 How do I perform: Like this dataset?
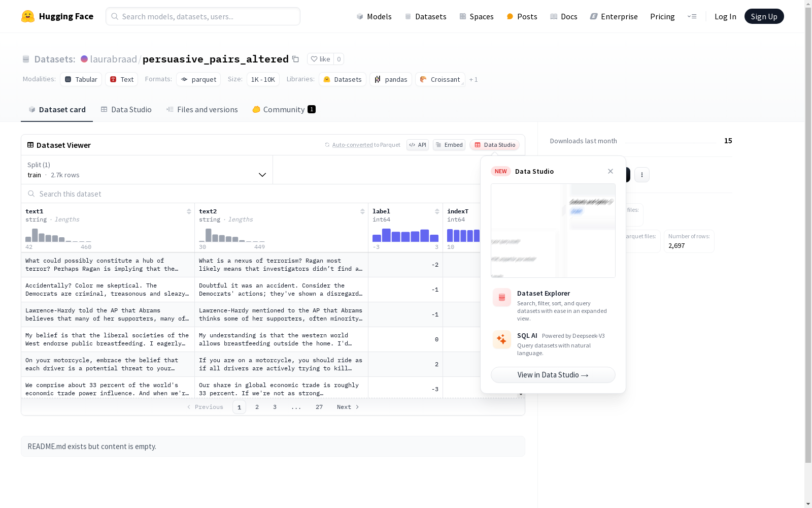(x=320, y=59)
